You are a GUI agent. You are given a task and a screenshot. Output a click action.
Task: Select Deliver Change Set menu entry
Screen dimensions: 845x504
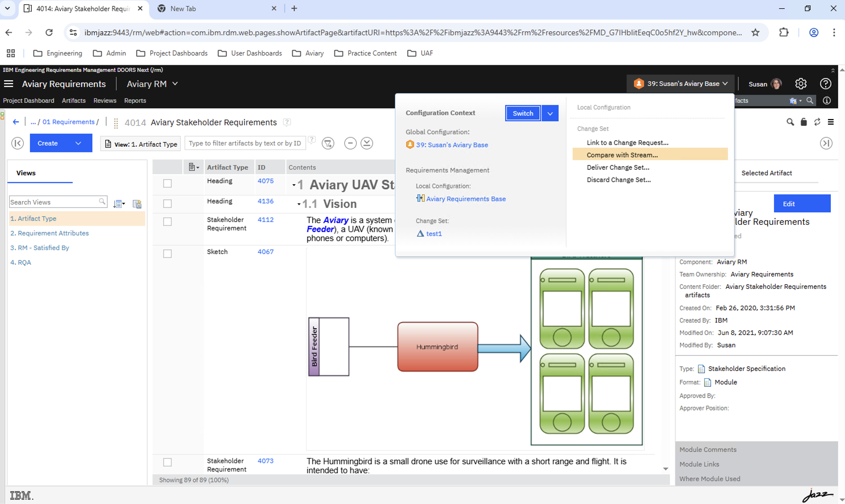[x=618, y=167]
